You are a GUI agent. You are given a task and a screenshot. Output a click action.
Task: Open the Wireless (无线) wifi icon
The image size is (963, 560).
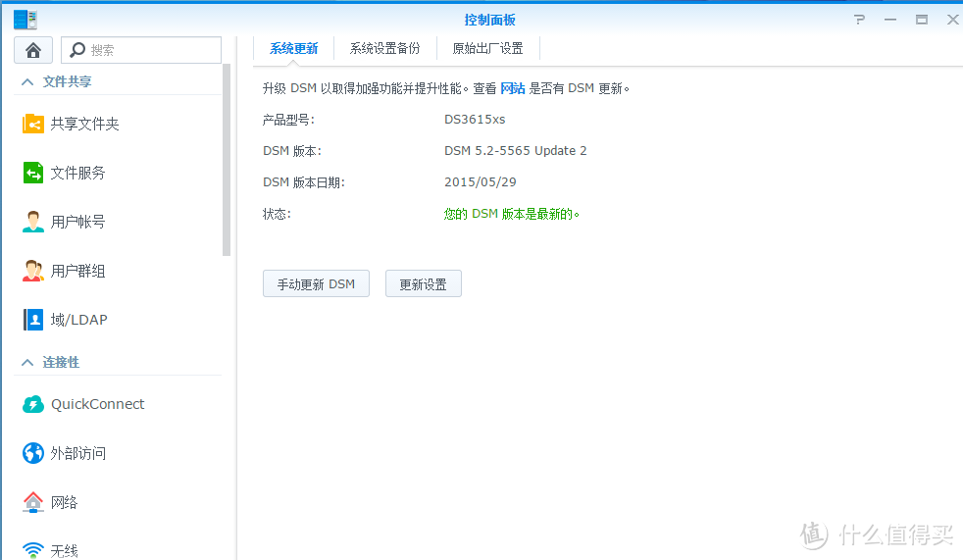(x=33, y=550)
